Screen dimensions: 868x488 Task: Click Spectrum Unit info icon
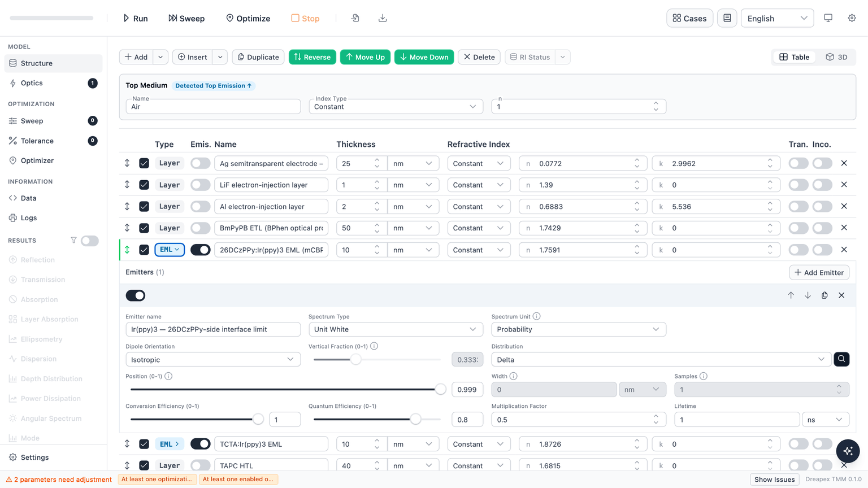click(536, 316)
